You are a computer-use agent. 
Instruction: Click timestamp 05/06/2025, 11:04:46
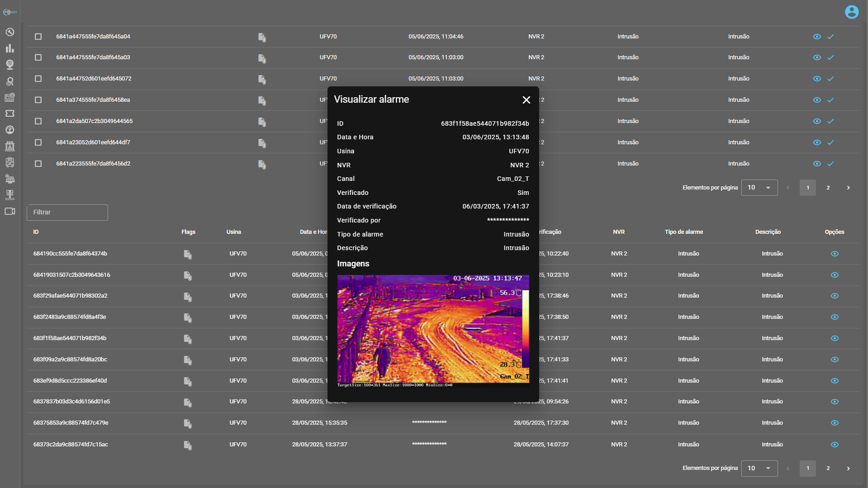436,37
